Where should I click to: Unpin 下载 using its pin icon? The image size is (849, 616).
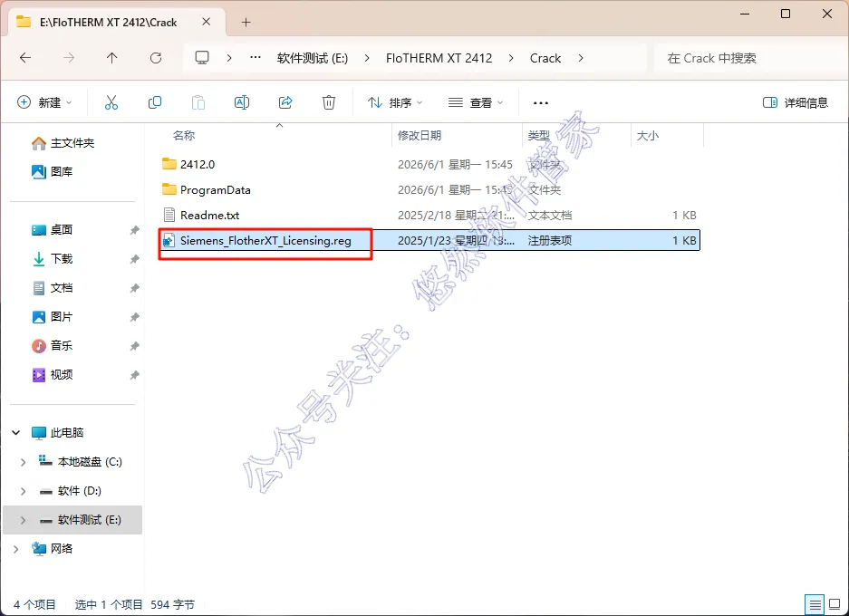134,259
